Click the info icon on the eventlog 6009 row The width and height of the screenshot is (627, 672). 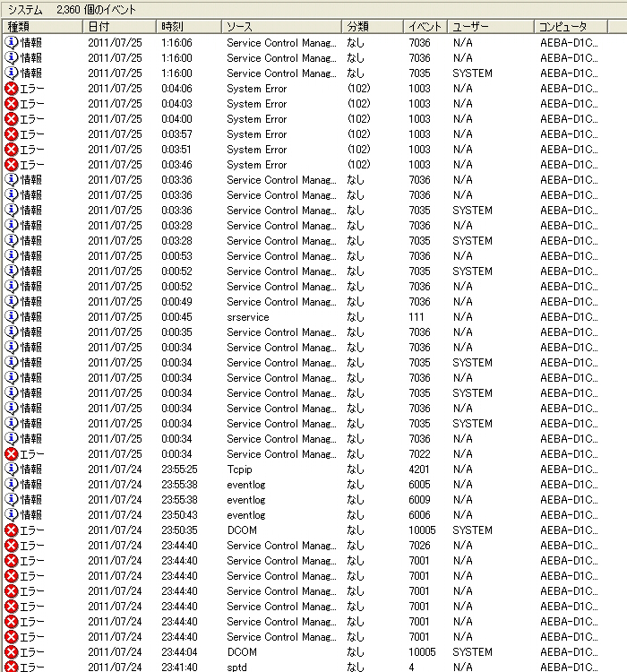click(x=12, y=499)
